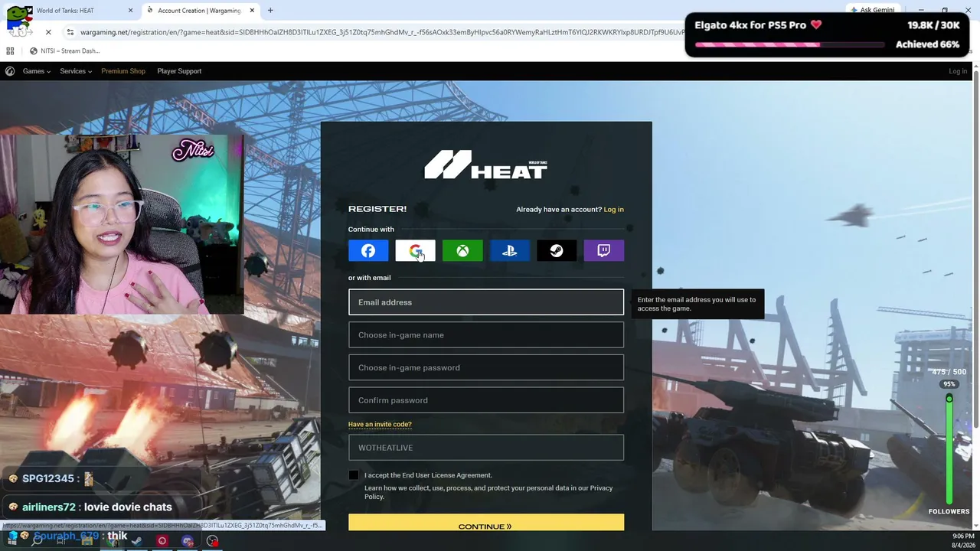Switch to the World of Tanks: HEAT tab
This screenshot has width=980, height=551.
pyautogui.click(x=73, y=11)
